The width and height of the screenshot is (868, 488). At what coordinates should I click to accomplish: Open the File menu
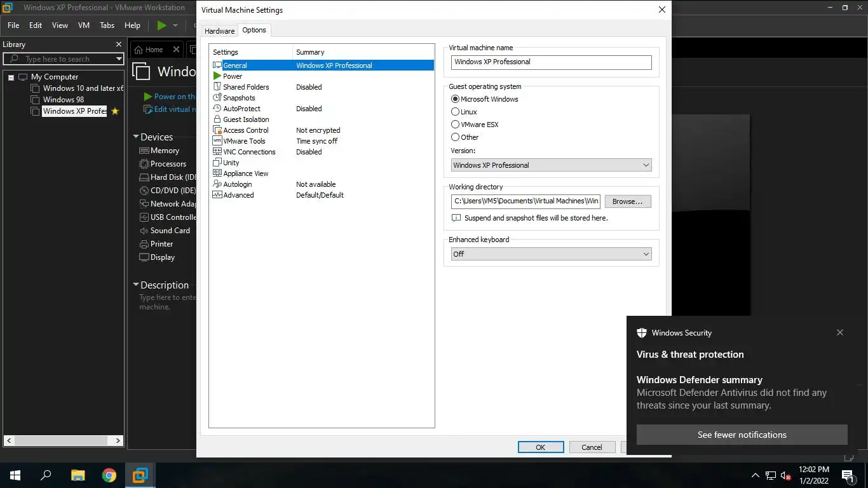tap(13, 25)
